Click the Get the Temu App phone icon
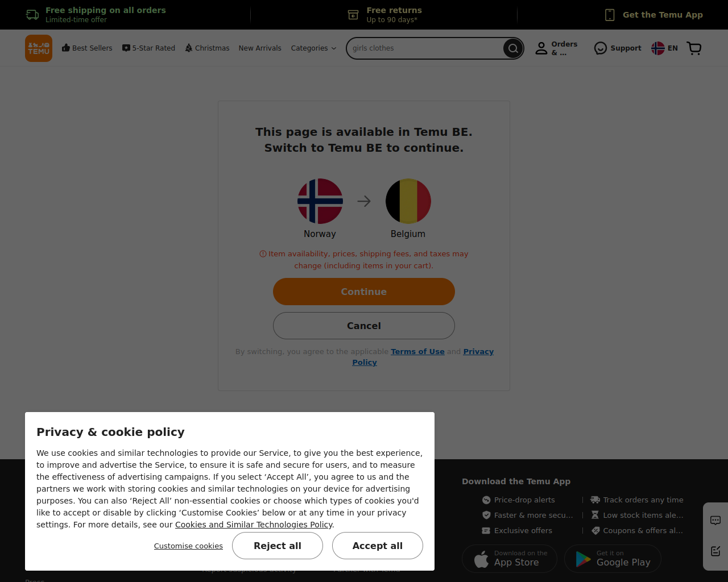Viewport: 728px width, 582px height. click(x=610, y=15)
